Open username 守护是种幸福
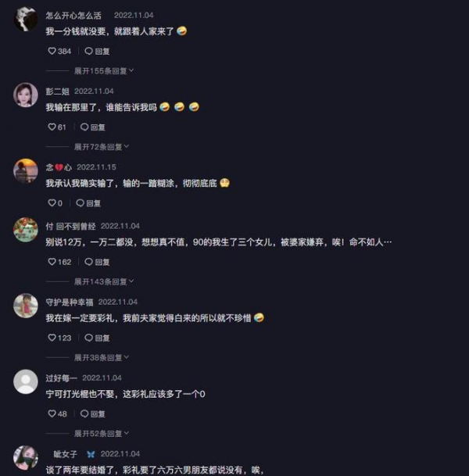469x476 pixels. click(70, 302)
